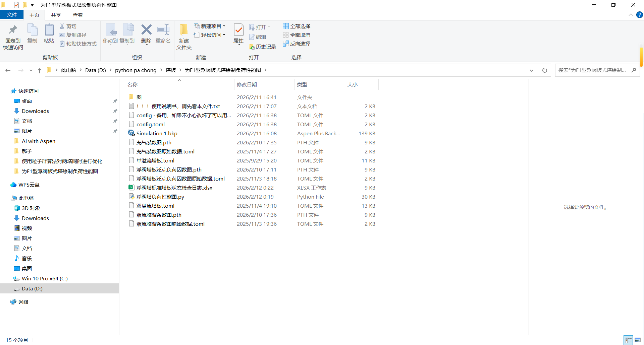Switch to details view in status bar
This screenshot has width=644, height=345.
pyautogui.click(x=628, y=340)
